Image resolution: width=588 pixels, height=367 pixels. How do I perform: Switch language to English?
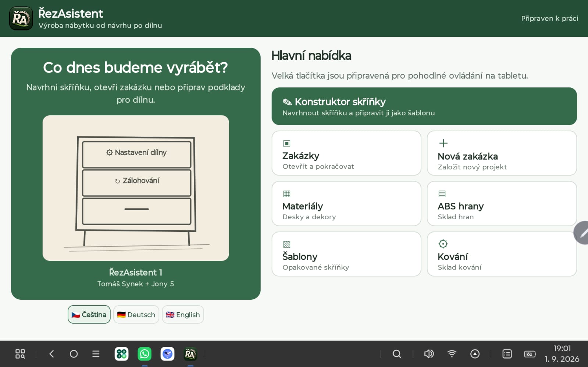tap(183, 314)
